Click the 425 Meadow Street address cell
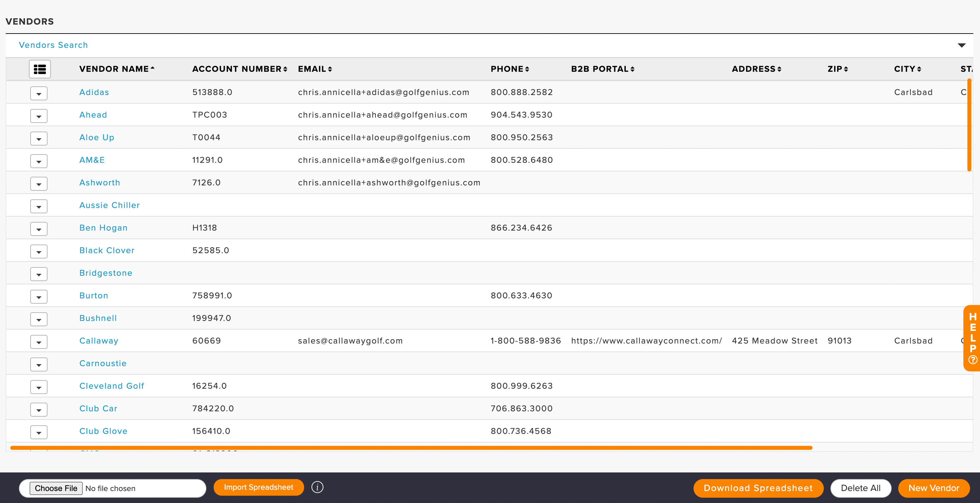The width and height of the screenshot is (980, 503). (x=775, y=341)
